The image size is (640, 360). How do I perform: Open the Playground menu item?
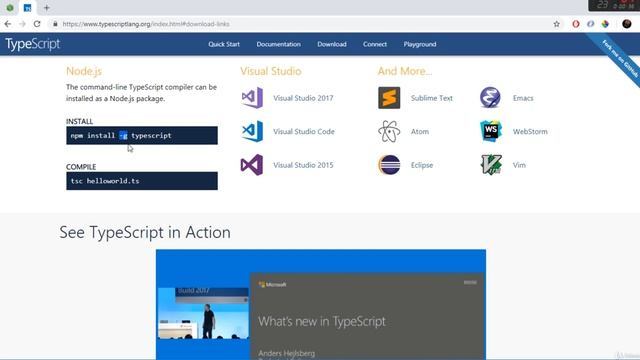[420, 44]
